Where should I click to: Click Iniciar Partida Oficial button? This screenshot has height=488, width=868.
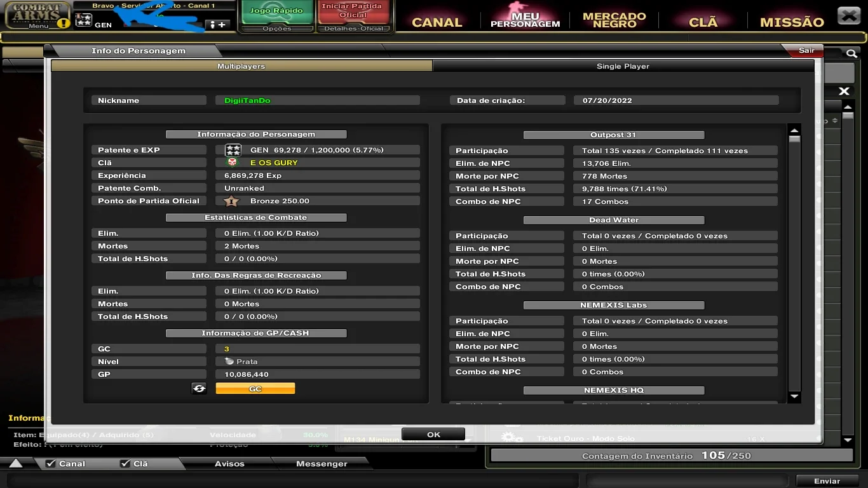coord(353,11)
